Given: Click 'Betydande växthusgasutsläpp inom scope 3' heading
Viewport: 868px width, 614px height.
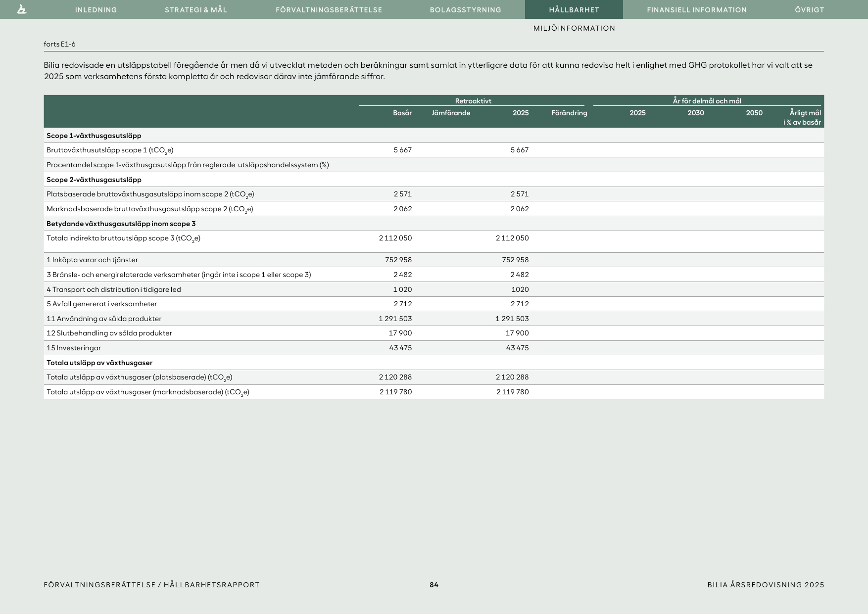Looking at the screenshot, I should click(121, 224).
